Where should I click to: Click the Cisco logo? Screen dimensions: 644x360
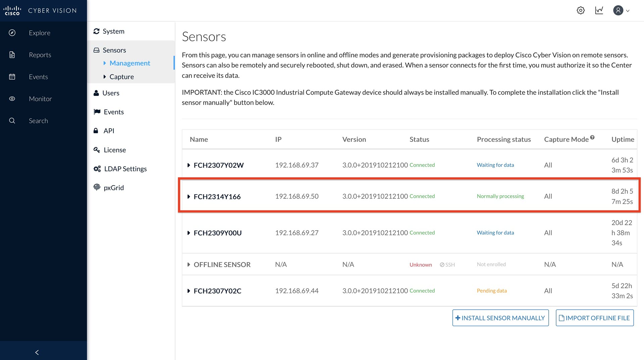point(12,10)
